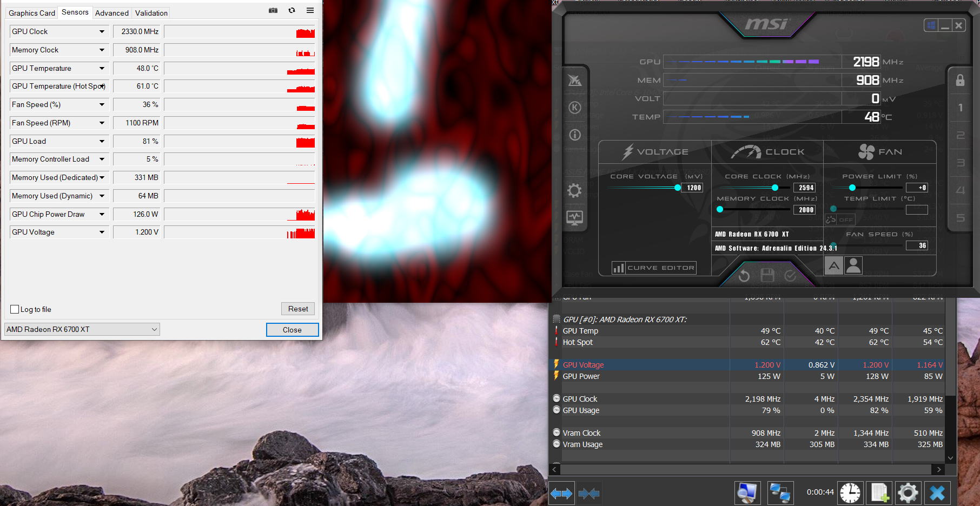This screenshot has width=980, height=506.
Task: Click the networked computers icon in HWiNFO toolbar
Action: coord(780,493)
